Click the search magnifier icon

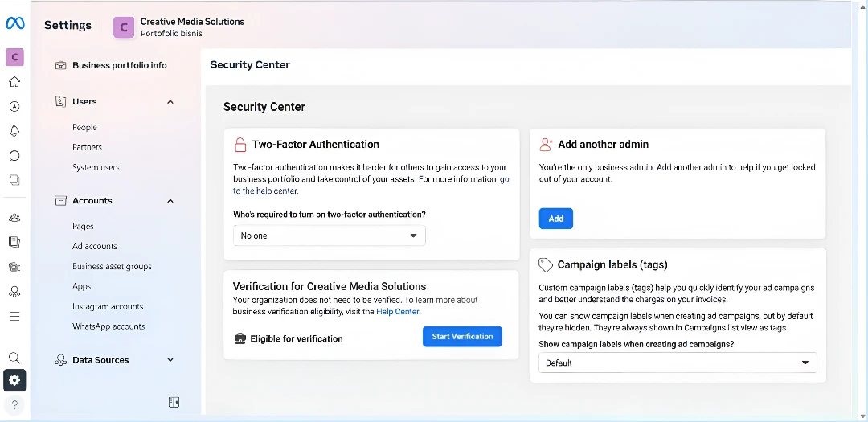point(14,357)
